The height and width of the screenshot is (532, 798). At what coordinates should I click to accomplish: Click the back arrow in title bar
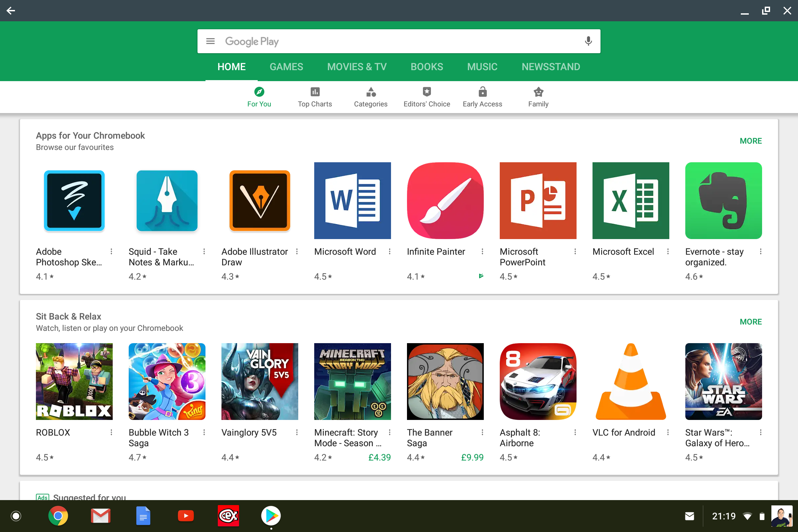tap(11, 11)
